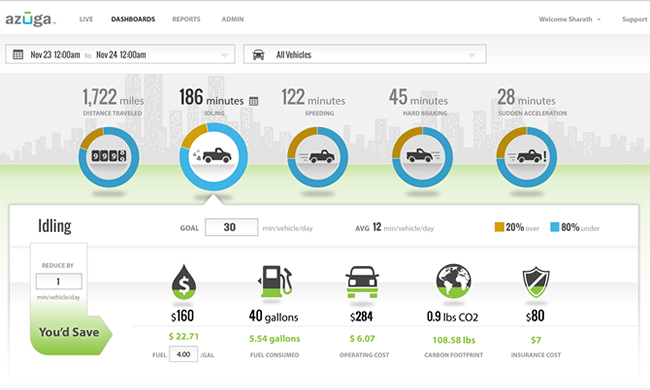Click the gas pump fuel consumed icon

pos(275,281)
